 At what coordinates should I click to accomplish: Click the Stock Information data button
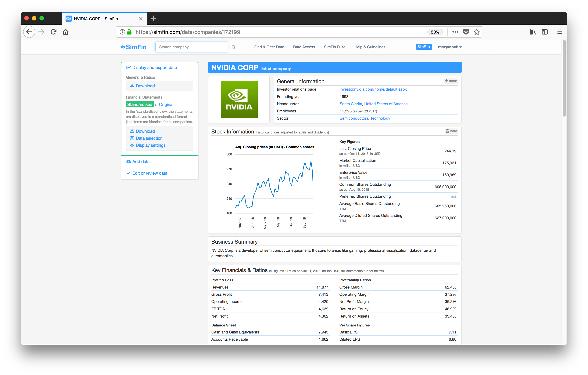(x=451, y=131)
